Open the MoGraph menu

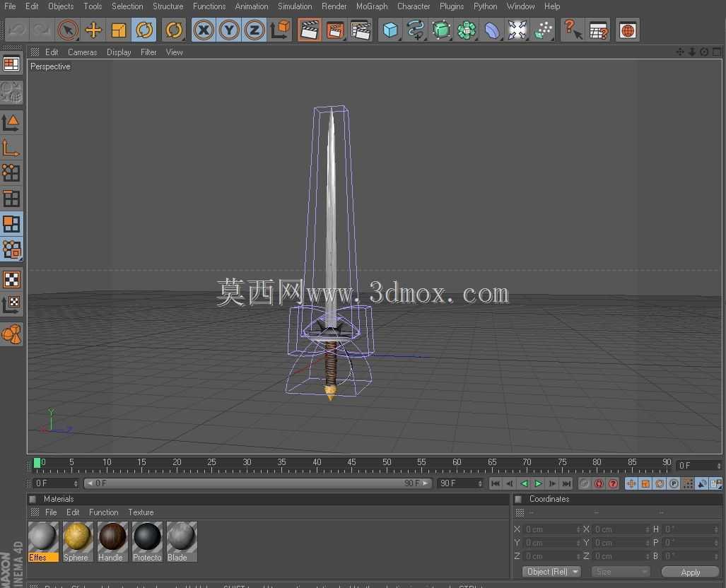pyautogui.click(x=371, y=6)
